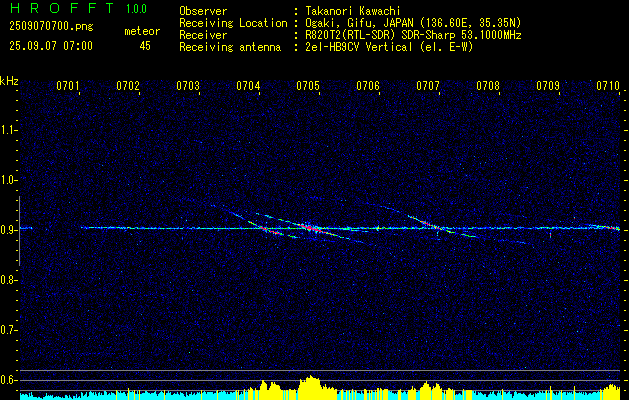The width and height of the screenshot is (629, 400).
Task: Click the Observer label
Action: pyautogui.click(x=203, y=11)
